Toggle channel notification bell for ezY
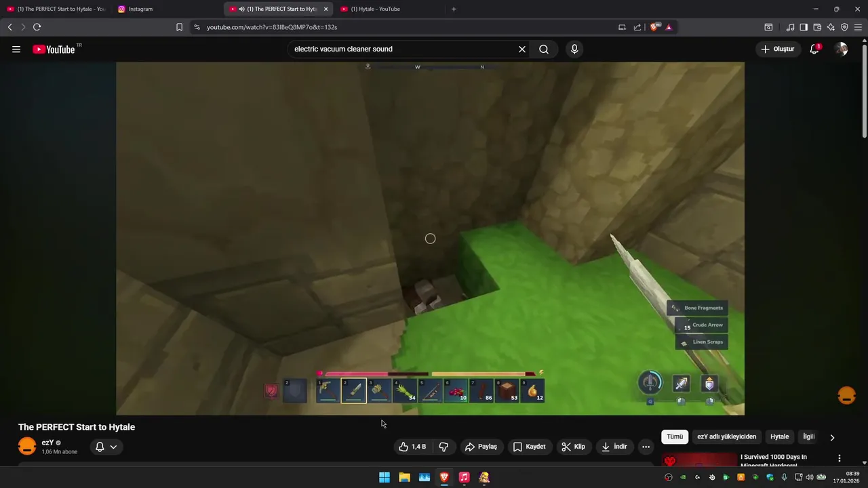The image size is (868, 488). point(100,447)
